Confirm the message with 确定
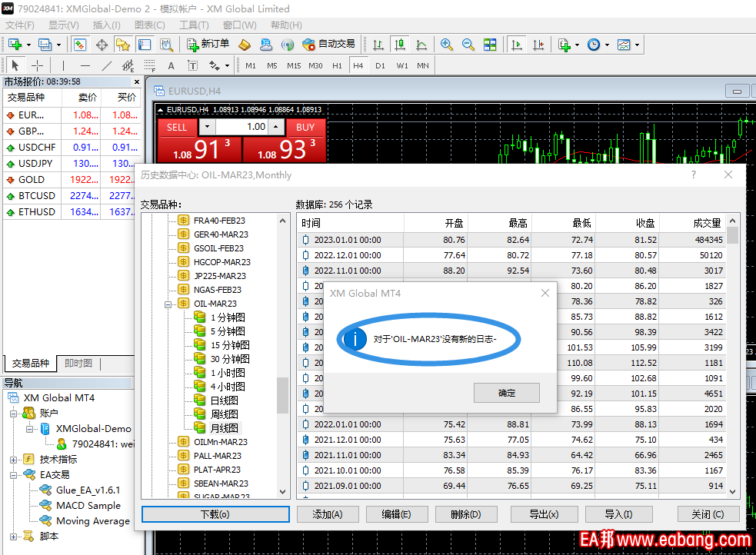 507,393
